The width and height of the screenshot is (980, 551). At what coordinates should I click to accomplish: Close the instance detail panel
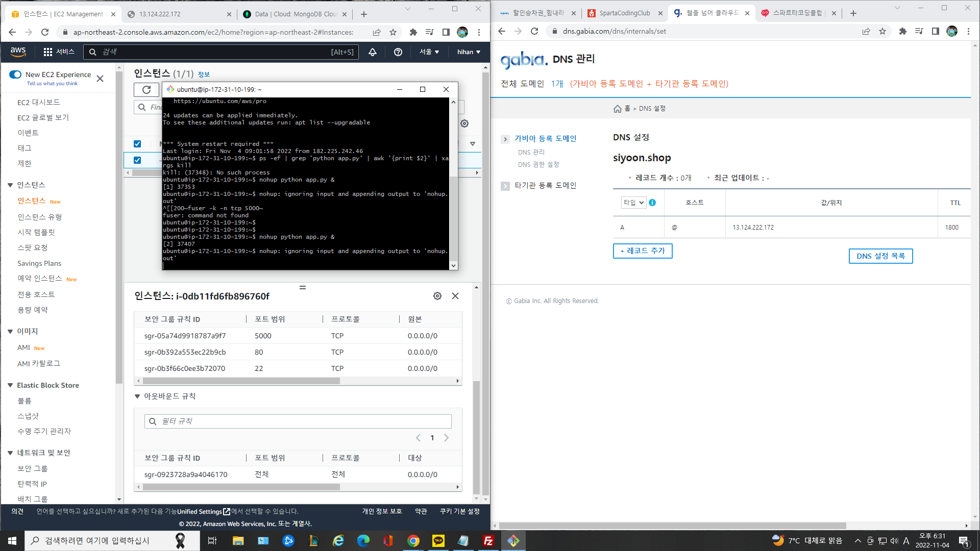tap(455, 296)
